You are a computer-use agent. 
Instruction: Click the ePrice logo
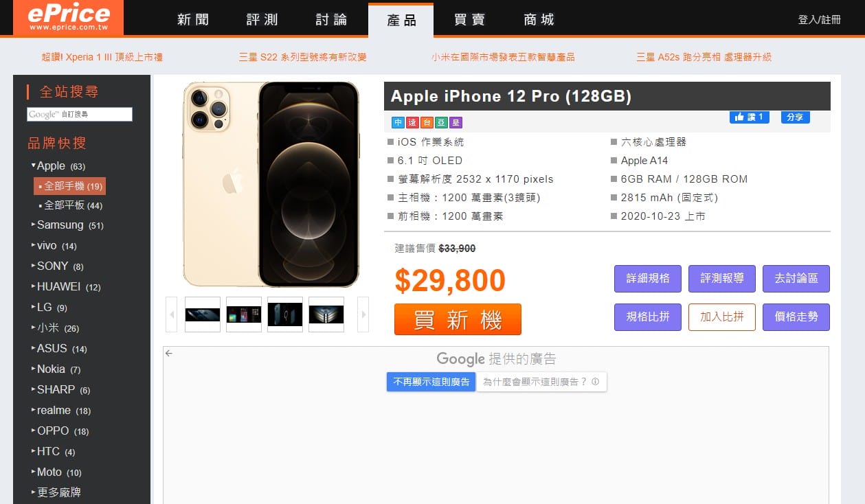click(68, 17)
